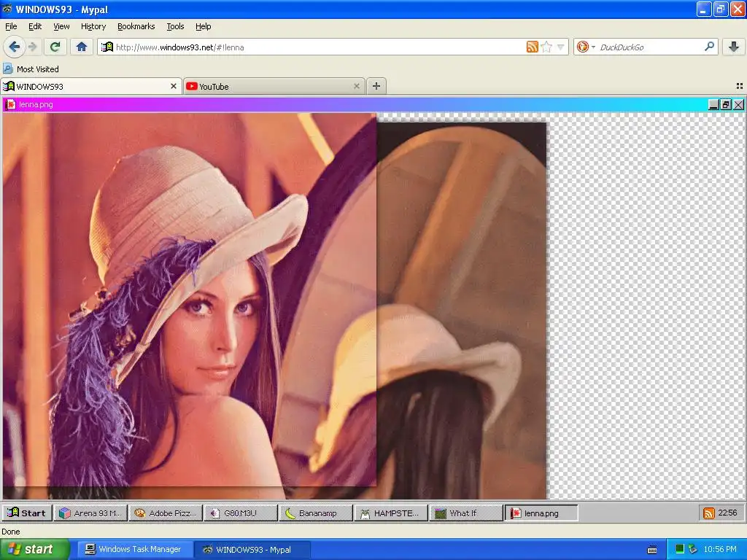Screen dimensions: 747x560
Task: Click the Mypal title bar raccoon icon
Action: [7, 9]
